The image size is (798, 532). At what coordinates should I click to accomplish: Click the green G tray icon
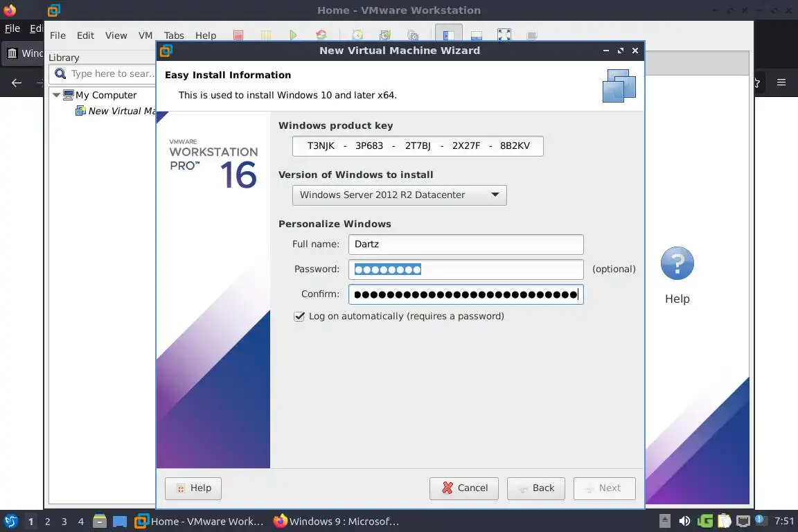pos(705,521)
